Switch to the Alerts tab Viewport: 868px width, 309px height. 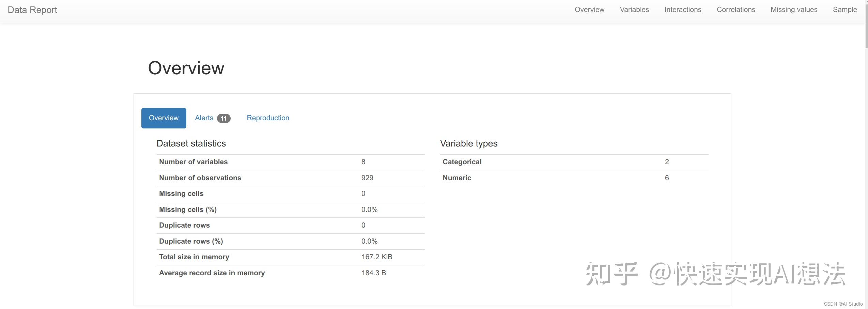pos(204,118)
